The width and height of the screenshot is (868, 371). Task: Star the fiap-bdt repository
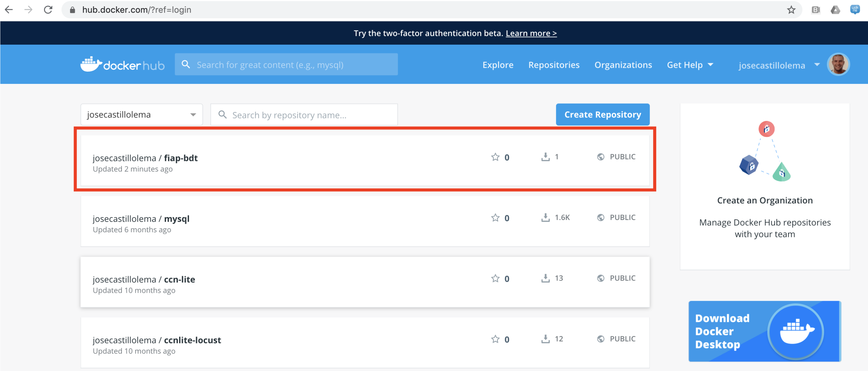[495, 157]
